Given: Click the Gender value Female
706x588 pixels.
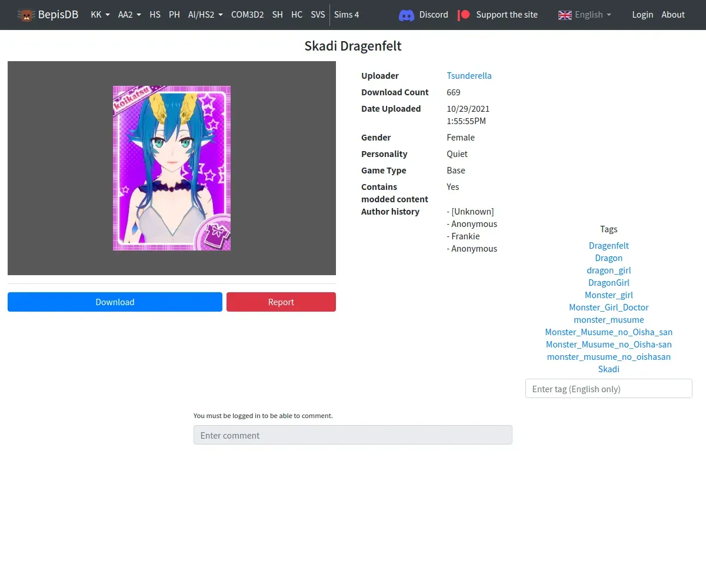Looking at the screenshot, I should (461, 138).
